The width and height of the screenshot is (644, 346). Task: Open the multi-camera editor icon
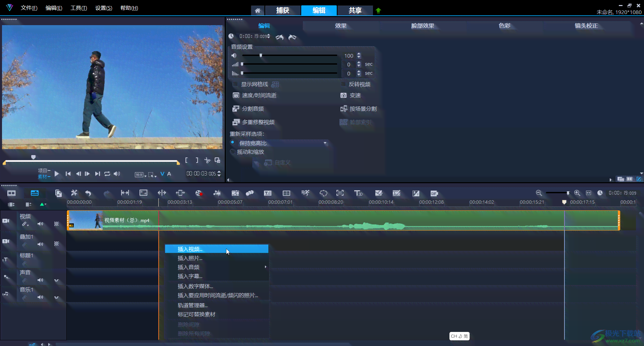pos(286,193)
